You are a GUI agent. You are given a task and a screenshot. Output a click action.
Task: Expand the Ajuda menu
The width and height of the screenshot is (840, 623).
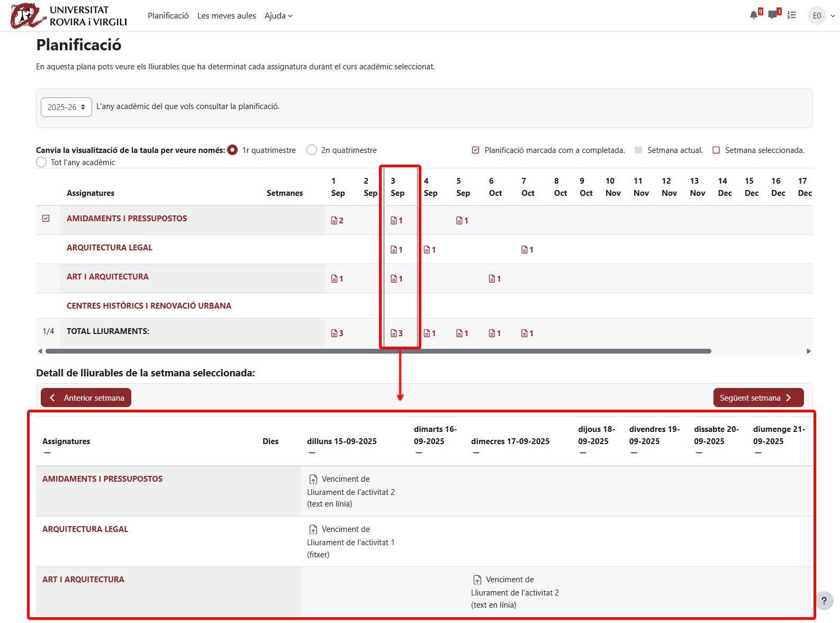[278, 16]
